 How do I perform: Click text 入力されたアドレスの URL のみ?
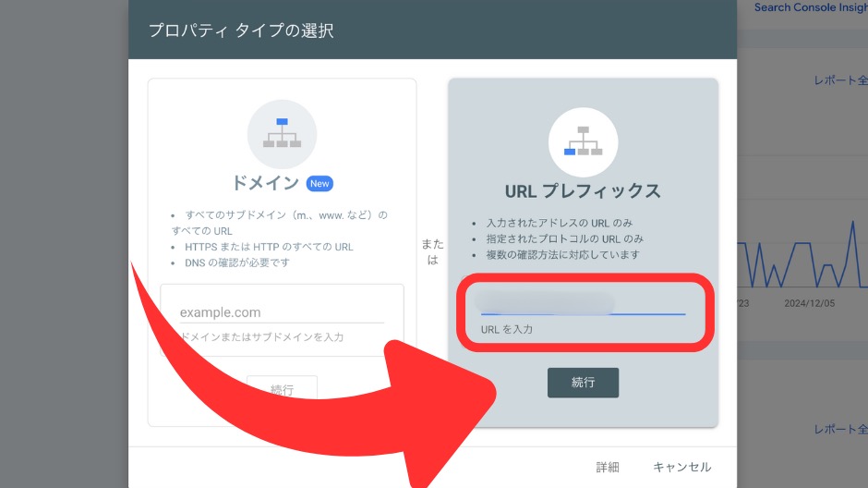(x=559, y=223)
